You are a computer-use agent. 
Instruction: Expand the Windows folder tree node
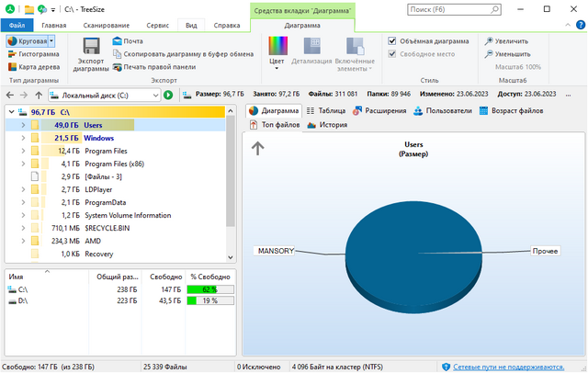tap(22, 138)
